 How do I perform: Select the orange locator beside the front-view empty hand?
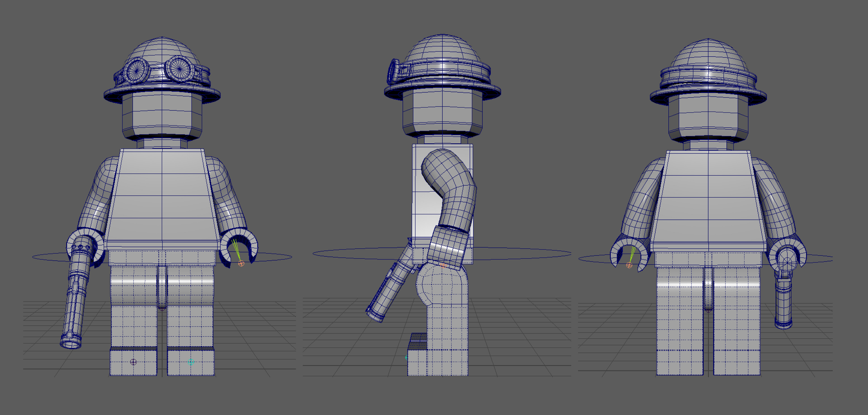click(x=241, y=264)
